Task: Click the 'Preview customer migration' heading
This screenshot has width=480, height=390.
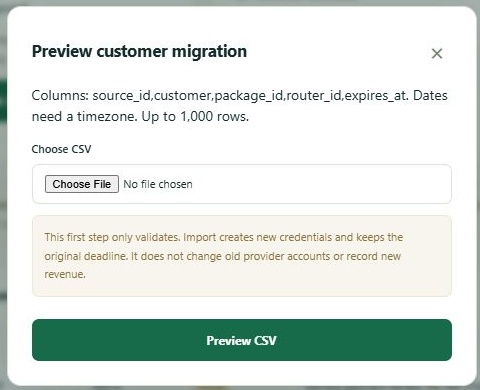Action: pos(139,52)
